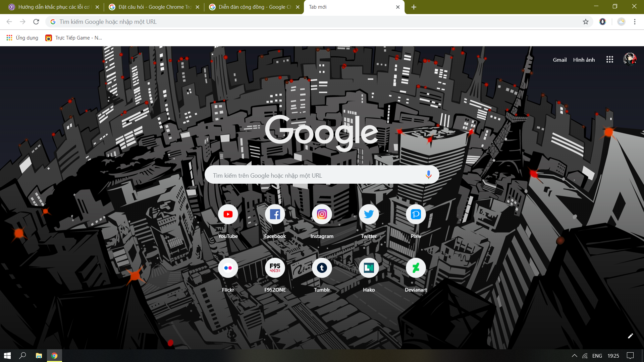Switch input language ENG
This screenshot has width=644, height=362.
click(x=597, y=356)
